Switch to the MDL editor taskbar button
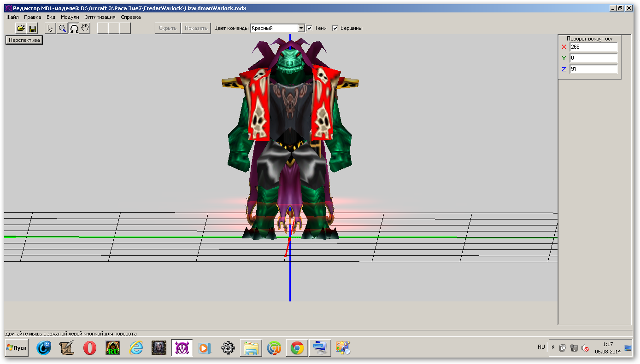640x364 pixels. click(x=182, y=348)
